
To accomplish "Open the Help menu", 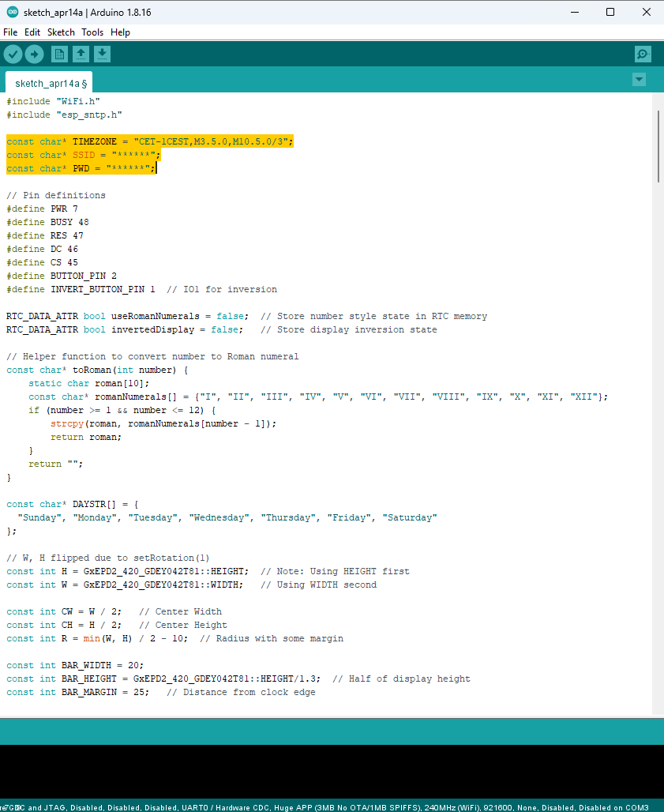I will 120,32.
